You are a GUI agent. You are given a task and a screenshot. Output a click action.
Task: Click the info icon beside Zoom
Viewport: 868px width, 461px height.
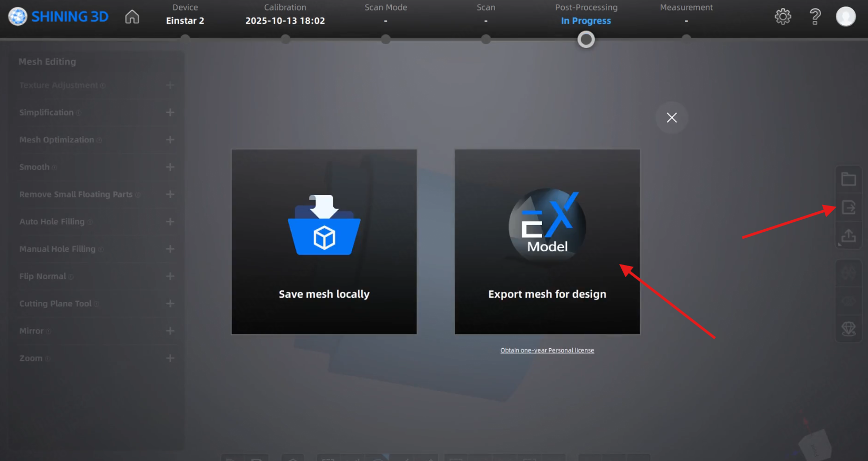coord(47,359)
